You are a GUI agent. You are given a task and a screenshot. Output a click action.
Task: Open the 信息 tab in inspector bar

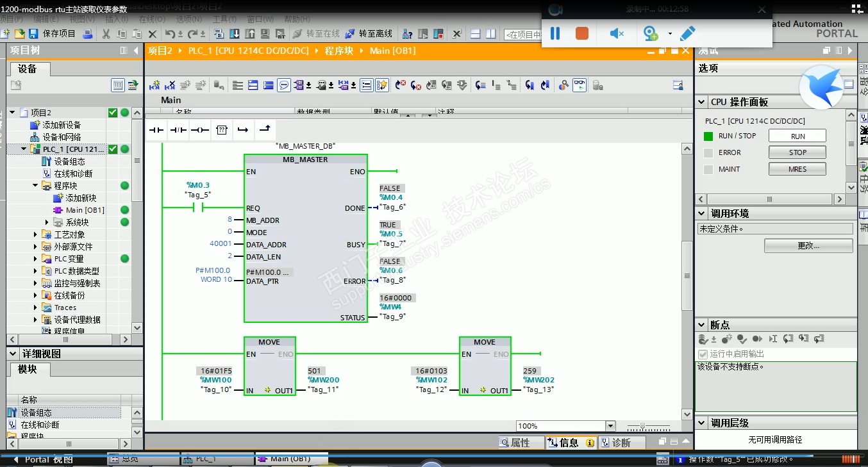click(569, 443)
